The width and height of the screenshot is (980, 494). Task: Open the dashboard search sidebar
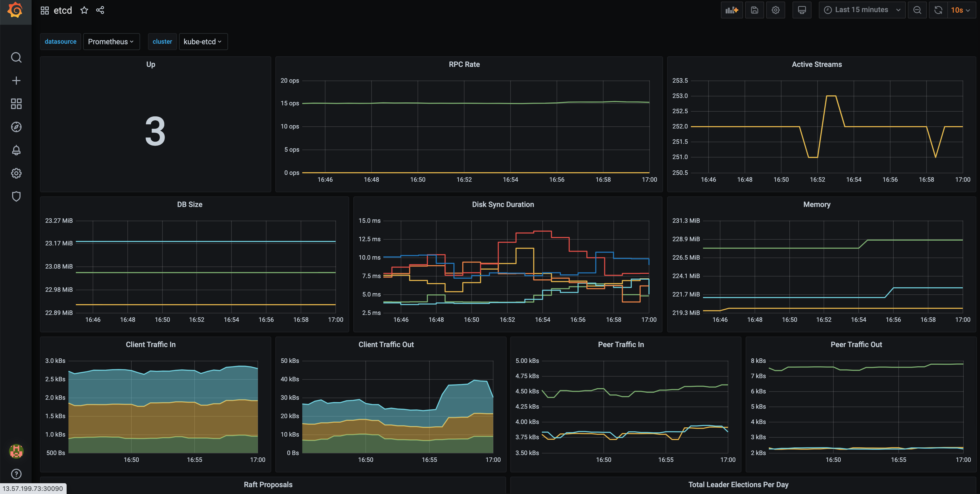tap(16, 57)
